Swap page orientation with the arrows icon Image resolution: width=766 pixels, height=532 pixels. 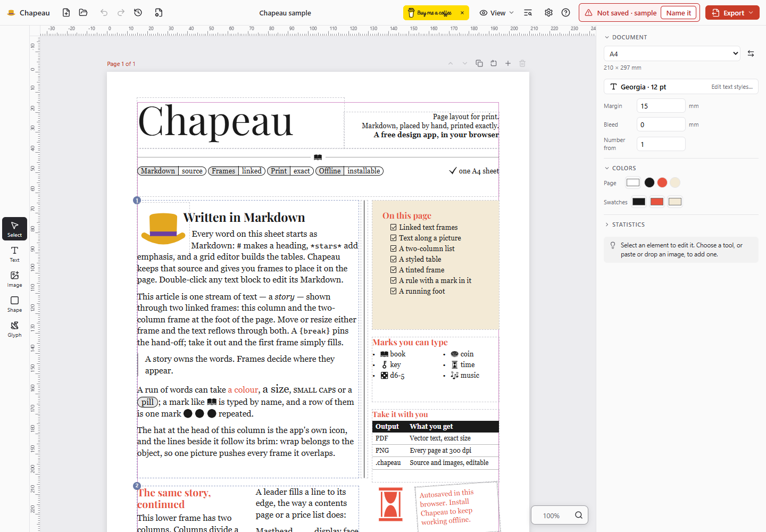751,54
